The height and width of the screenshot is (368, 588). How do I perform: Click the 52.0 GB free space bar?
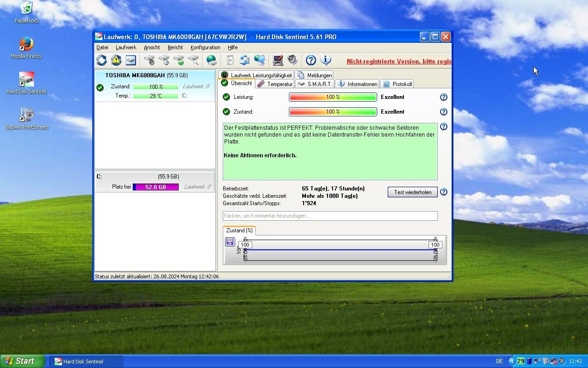coord(156,187)
